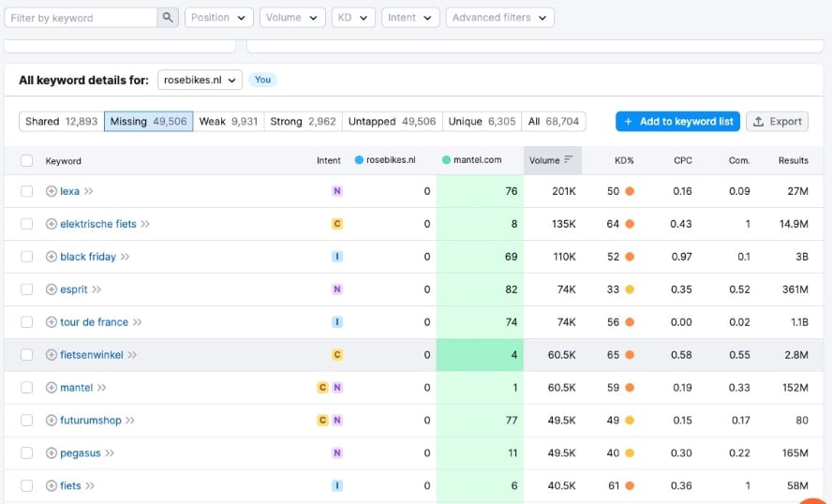Viewport: 832px width, 504px height.
Task: Open lexa details double-arrow icon
Action: (x=89, y=191)
